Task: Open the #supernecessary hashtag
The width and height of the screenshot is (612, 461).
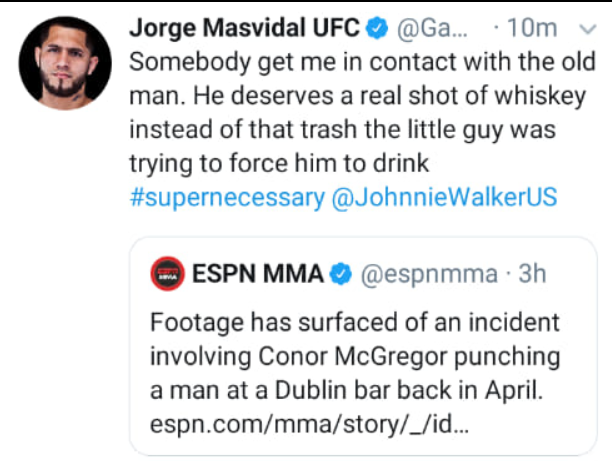Action: 226,197
